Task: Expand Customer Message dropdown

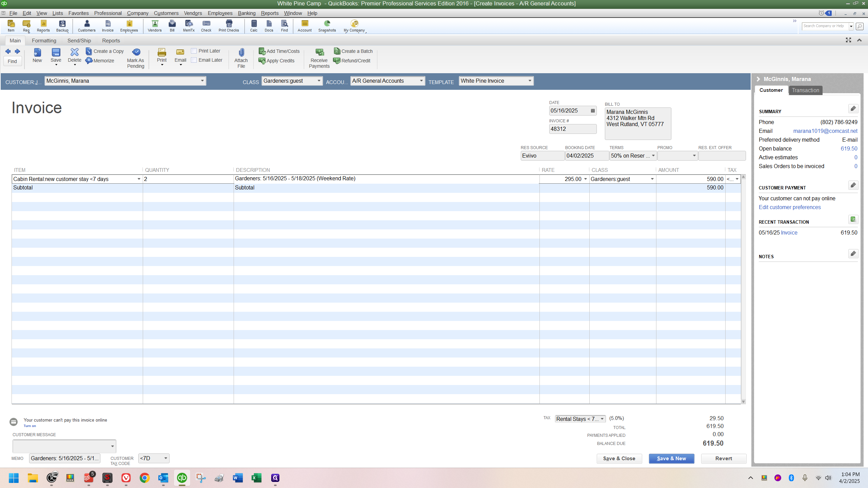Action: click(x=112, y=446)
